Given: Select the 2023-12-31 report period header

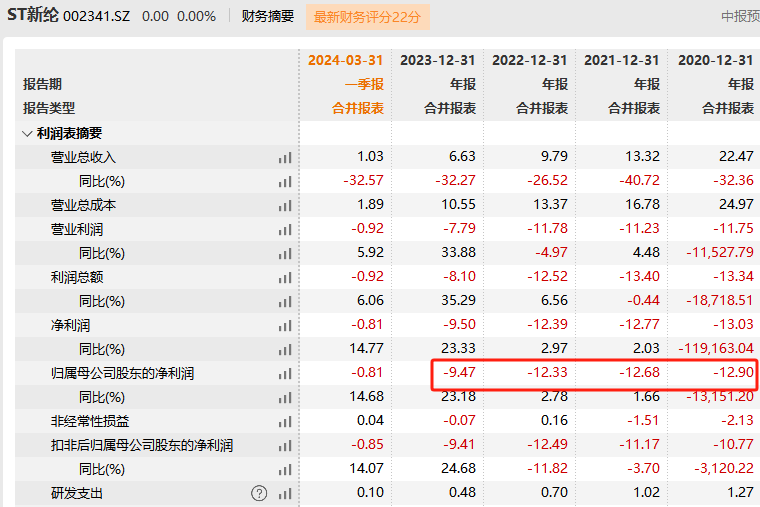Looking at the screenshot, I should coord(437,60).
